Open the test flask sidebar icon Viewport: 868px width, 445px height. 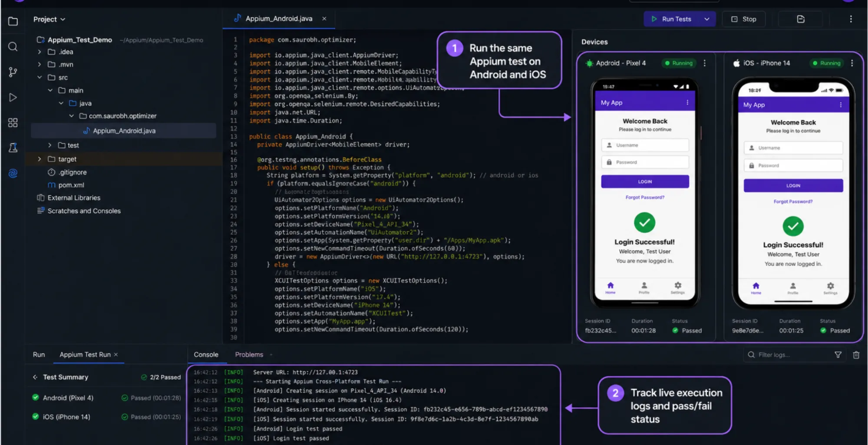[x=13, y=148]
